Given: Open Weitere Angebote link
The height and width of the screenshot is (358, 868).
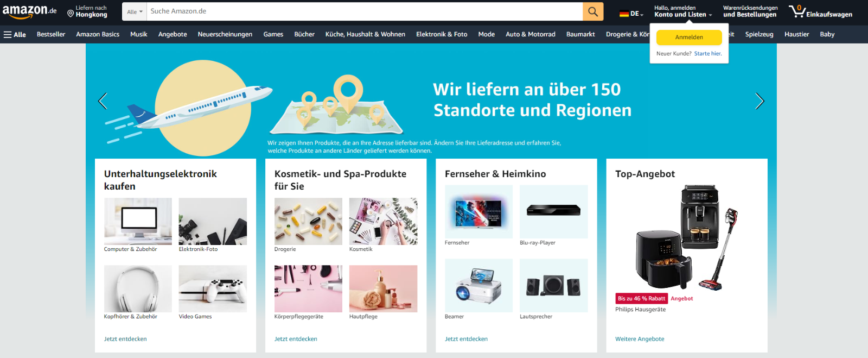Looking at the screenshot, I should coord(640,339).
